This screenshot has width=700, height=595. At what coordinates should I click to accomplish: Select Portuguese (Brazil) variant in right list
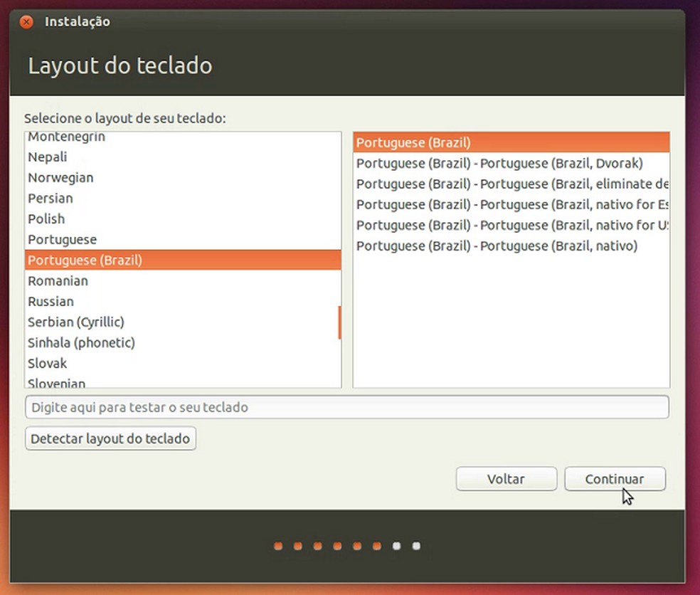(x=511, y=142)
